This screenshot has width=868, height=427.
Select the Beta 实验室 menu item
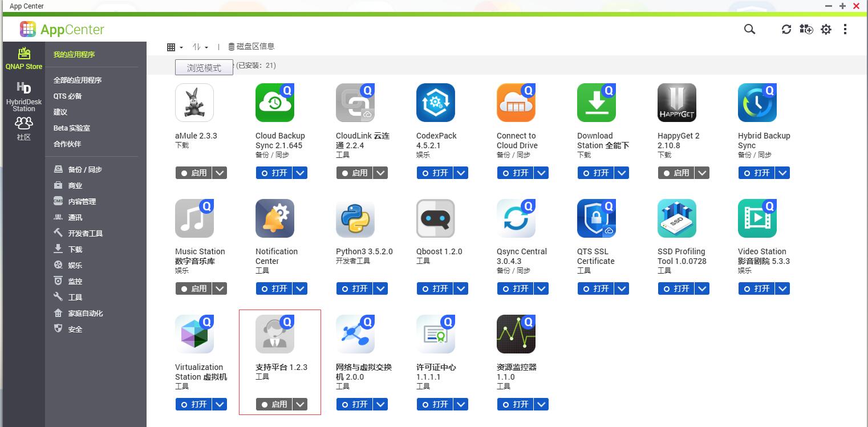pyautogui.click(x=72, y=128)
